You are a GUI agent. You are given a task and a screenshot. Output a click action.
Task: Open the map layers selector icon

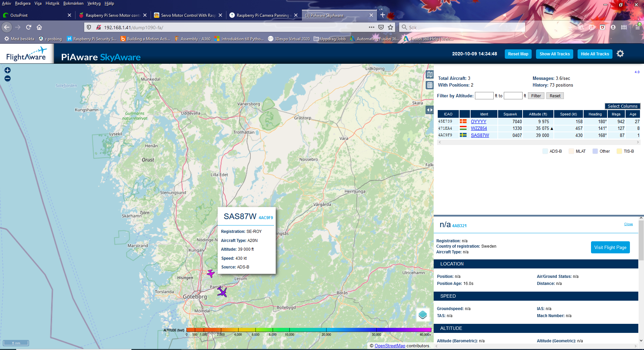pyautogui.click(x=430, y=74)
